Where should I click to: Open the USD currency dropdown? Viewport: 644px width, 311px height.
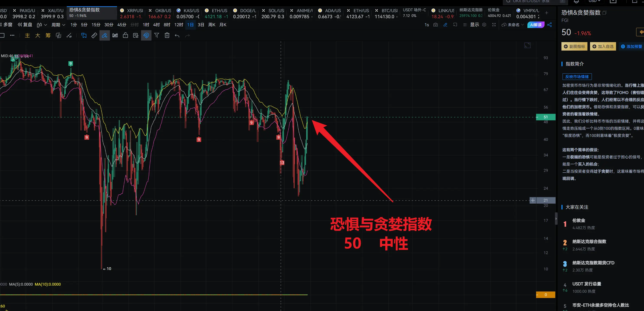pos(595,1)
